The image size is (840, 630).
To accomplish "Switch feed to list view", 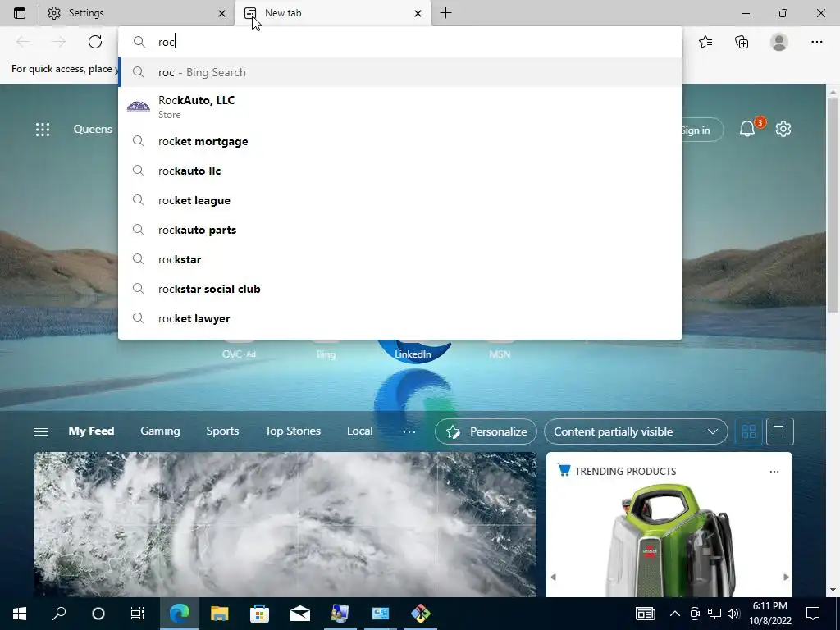I will point(779,431).
